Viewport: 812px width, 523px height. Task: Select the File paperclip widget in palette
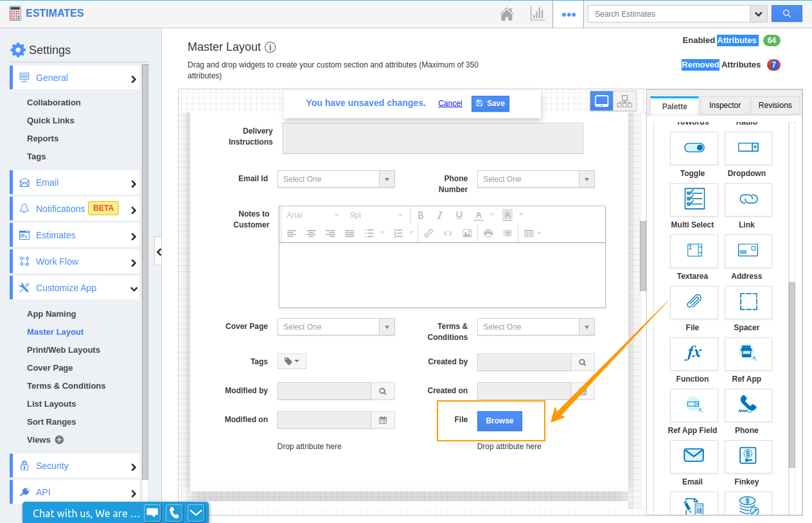click(x=693, y=303)
